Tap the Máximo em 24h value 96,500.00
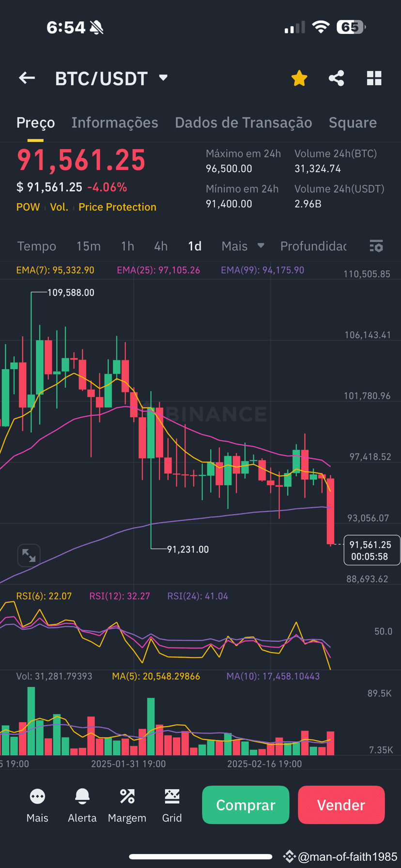This screenshot has width=401, height=868. [x=229, y=169]
